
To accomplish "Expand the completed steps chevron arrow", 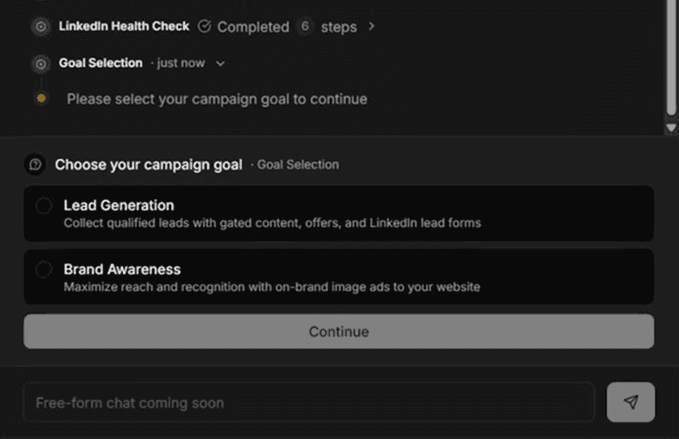I will [x=371, y=26].
